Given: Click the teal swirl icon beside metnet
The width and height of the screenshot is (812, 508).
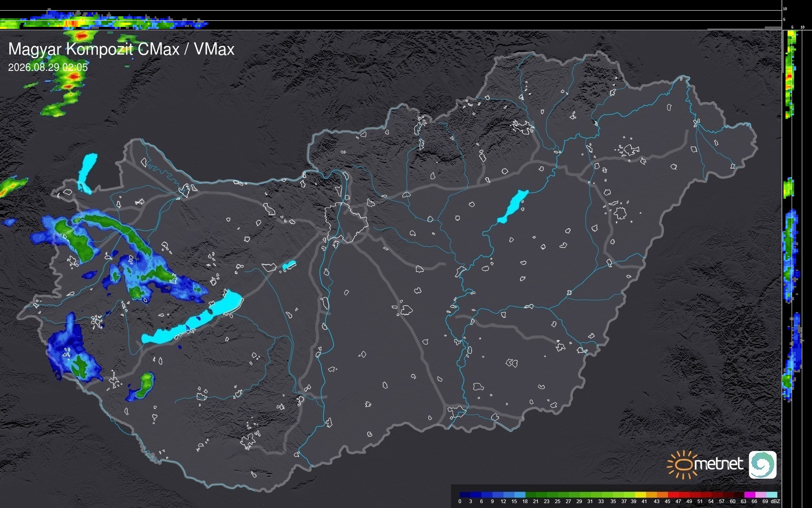Looking at the screenshot, I should [763, 465].
